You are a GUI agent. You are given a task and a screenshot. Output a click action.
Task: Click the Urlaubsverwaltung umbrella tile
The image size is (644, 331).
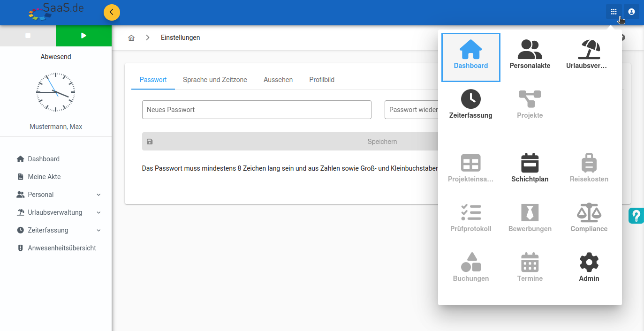tap(589, 55)
